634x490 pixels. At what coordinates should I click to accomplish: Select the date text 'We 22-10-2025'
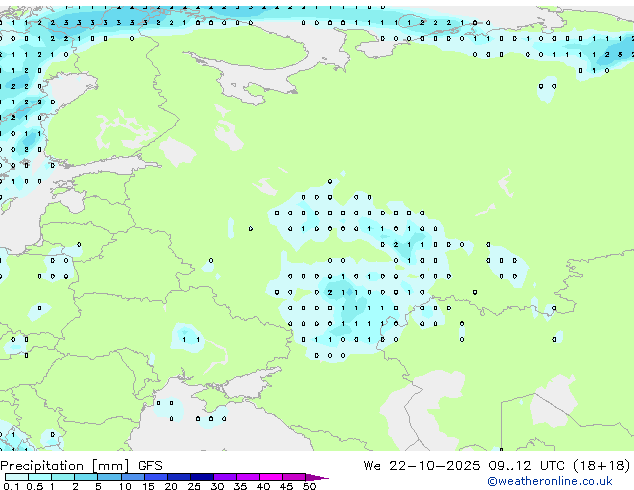click(x=422, y=466)
